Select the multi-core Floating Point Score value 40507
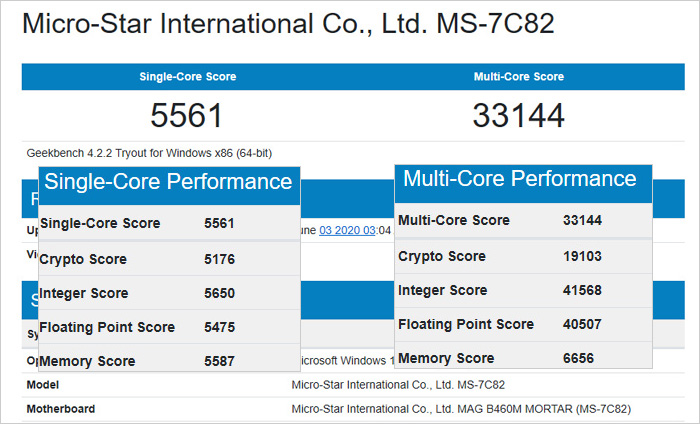The image size is (700, 424). (x=582, y=324)
